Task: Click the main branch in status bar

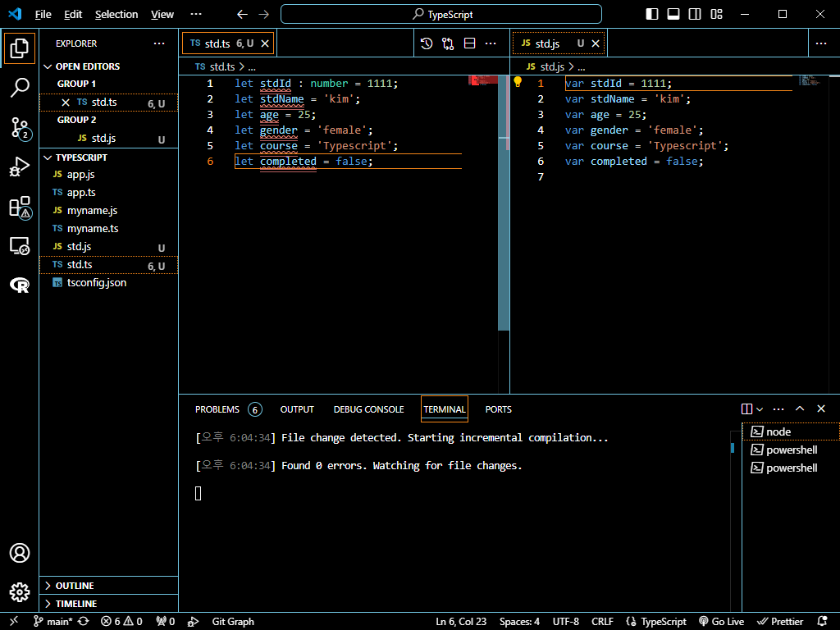Action: [53, 621]
